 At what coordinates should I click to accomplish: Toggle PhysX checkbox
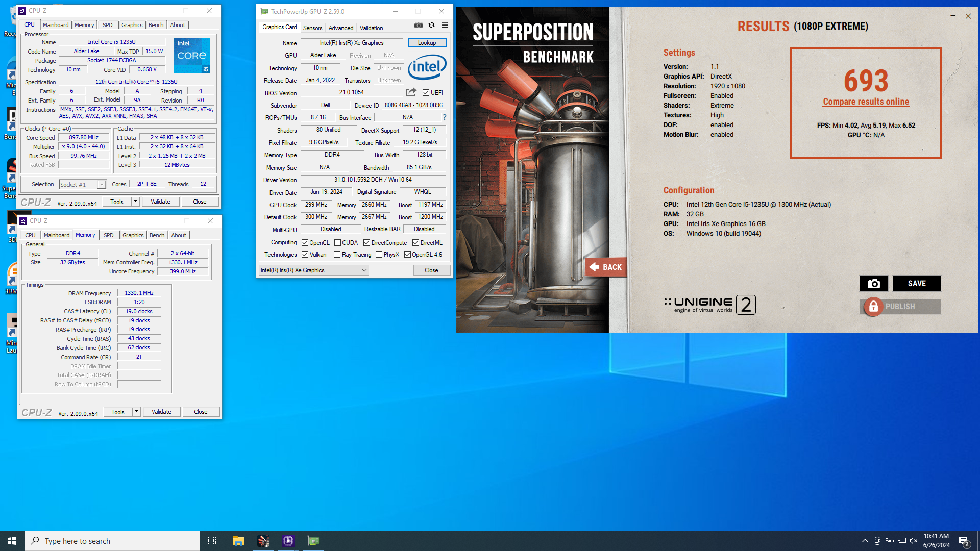coord(379,255)
